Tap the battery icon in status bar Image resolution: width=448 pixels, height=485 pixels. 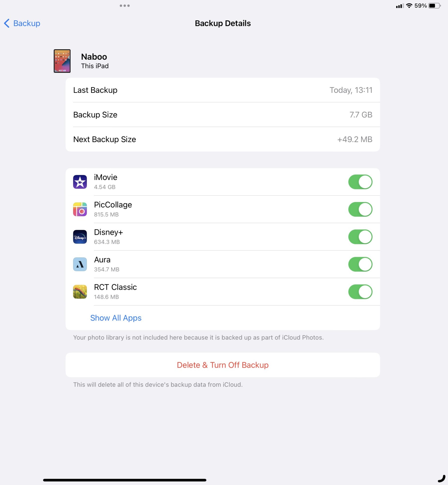tap(434, 6)
